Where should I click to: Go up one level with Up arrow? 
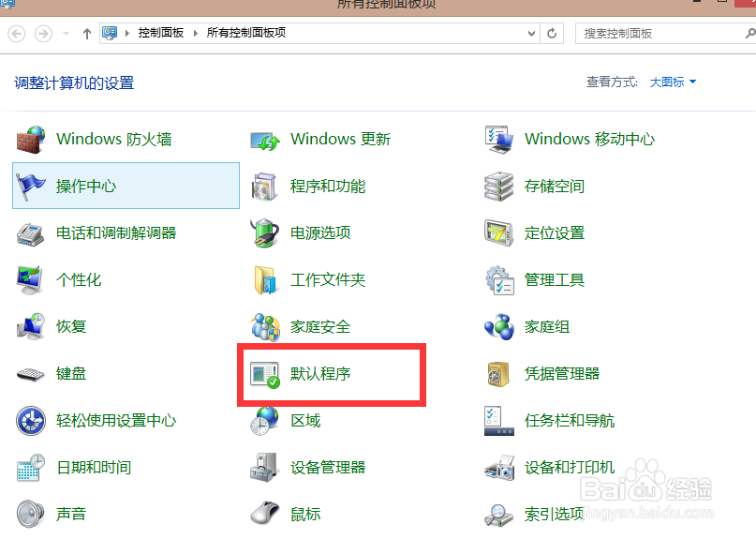(x=87, y=34)
